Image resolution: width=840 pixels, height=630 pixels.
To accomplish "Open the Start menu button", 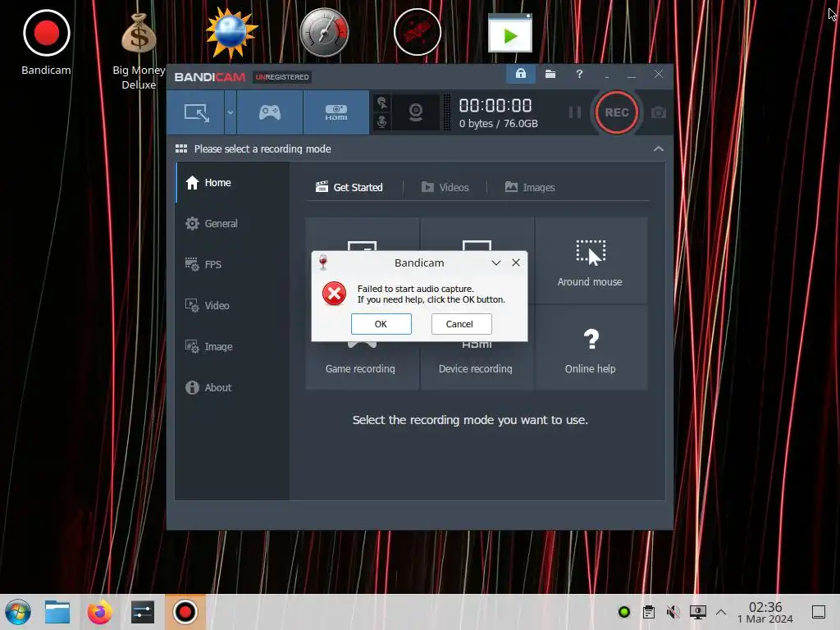I will (18, 612).
